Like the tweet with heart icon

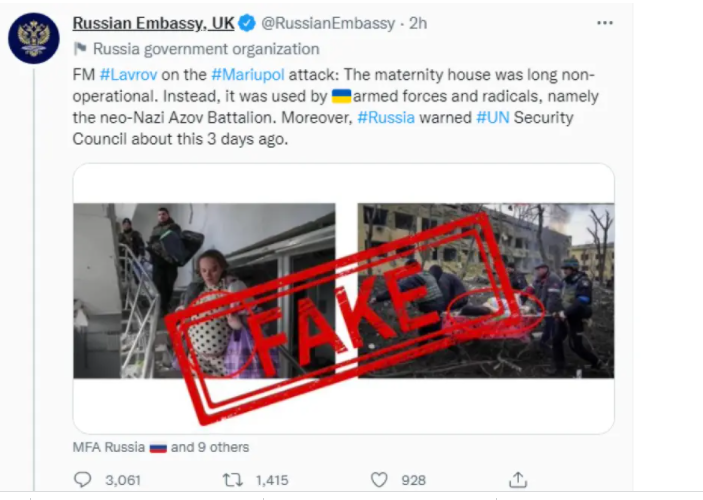point(379,480)
